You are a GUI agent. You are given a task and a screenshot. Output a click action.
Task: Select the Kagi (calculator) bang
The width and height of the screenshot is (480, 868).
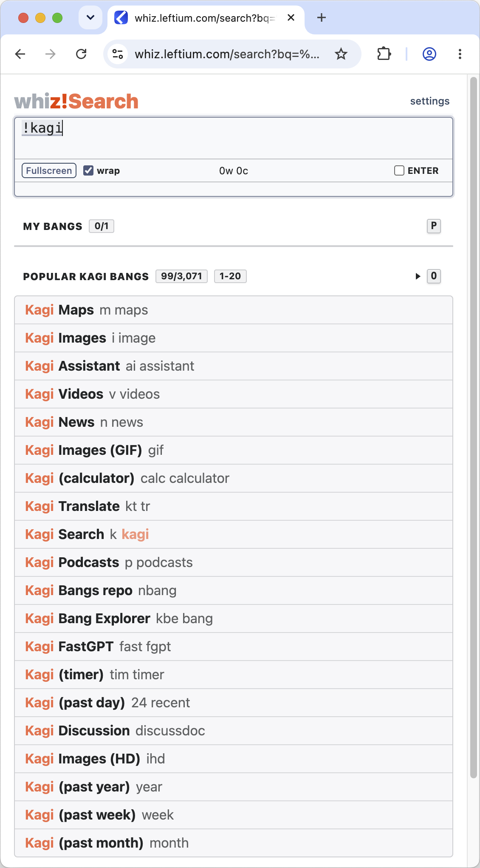point(234,478)
